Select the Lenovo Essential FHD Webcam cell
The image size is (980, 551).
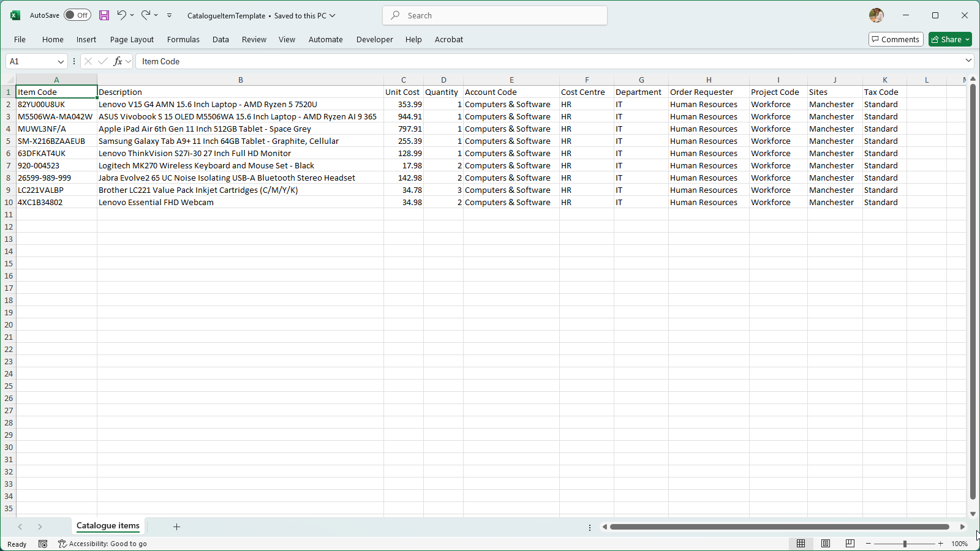click(240, 202)
